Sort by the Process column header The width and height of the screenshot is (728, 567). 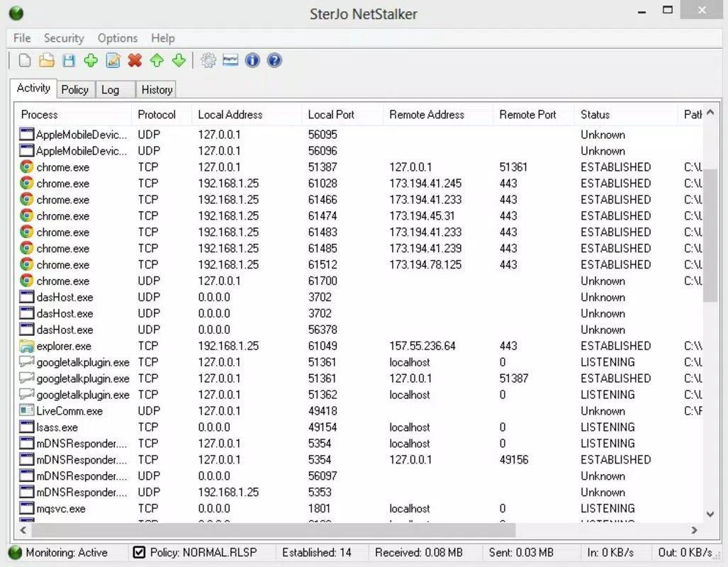74,114
